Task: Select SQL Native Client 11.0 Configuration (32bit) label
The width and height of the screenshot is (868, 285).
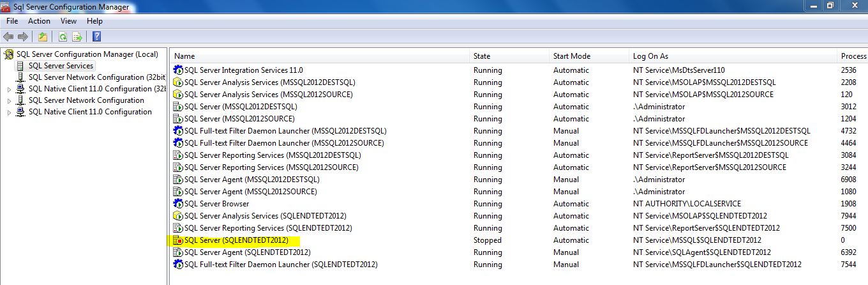Action: 97,89
